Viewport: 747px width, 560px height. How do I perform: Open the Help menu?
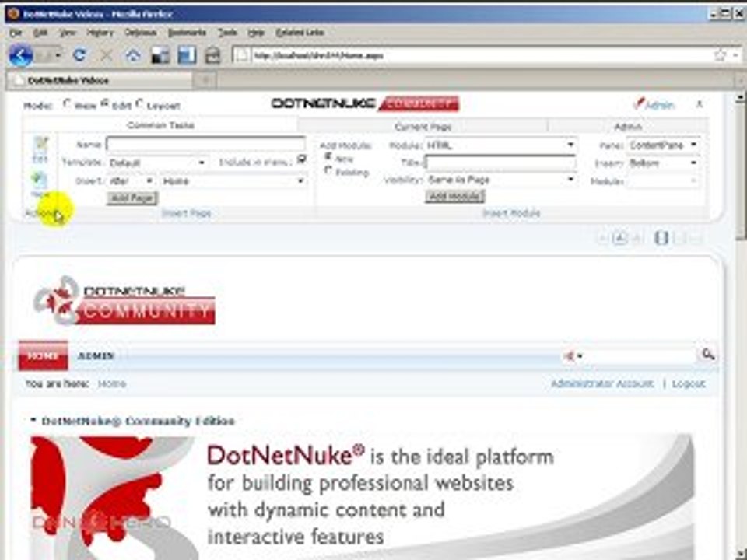256,33
